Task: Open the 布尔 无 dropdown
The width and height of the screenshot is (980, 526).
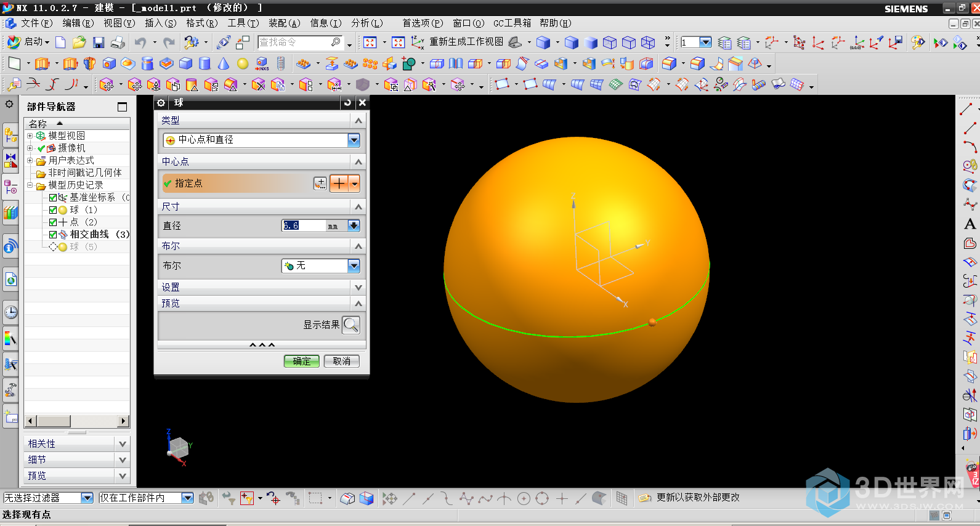Action: [x=354, y=265]
